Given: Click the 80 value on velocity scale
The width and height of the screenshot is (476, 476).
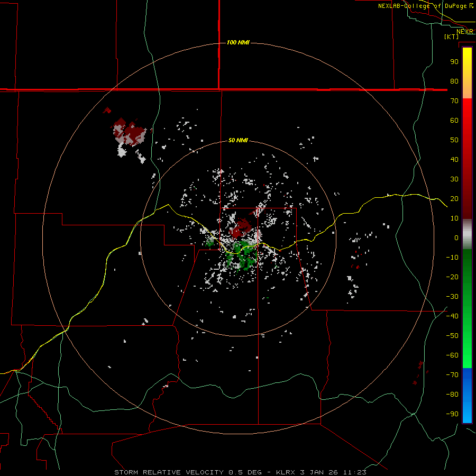Looking at the screenshot, I should point(454,81).
